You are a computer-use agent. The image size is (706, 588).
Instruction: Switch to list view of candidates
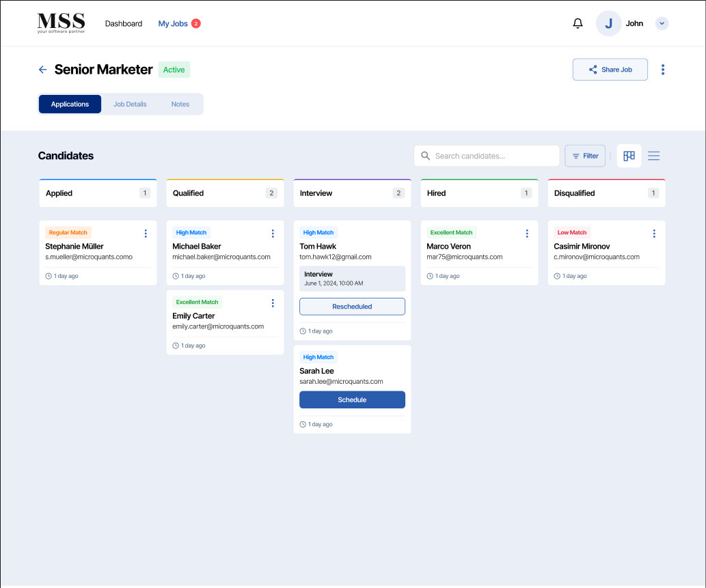653,156
